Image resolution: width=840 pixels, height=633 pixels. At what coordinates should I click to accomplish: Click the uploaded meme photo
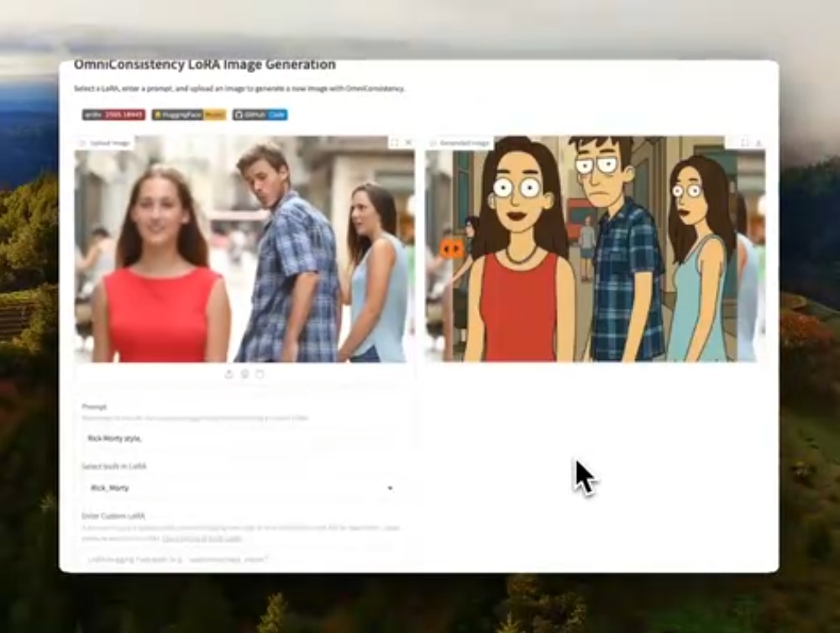[x=244, y=249]
